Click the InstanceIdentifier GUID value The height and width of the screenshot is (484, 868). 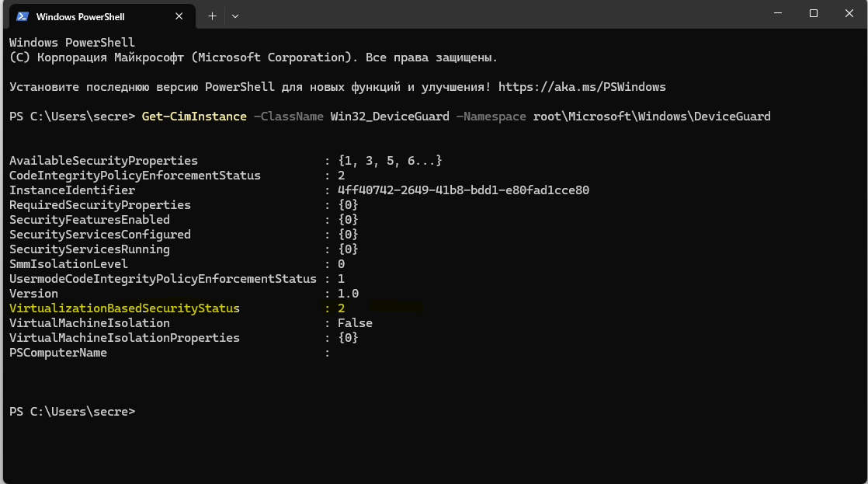point(463,190)
